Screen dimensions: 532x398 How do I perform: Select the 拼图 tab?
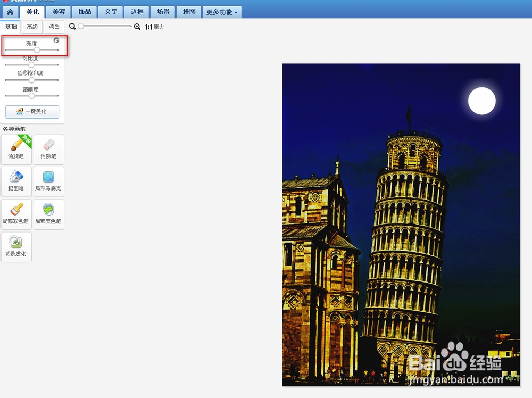189,12
